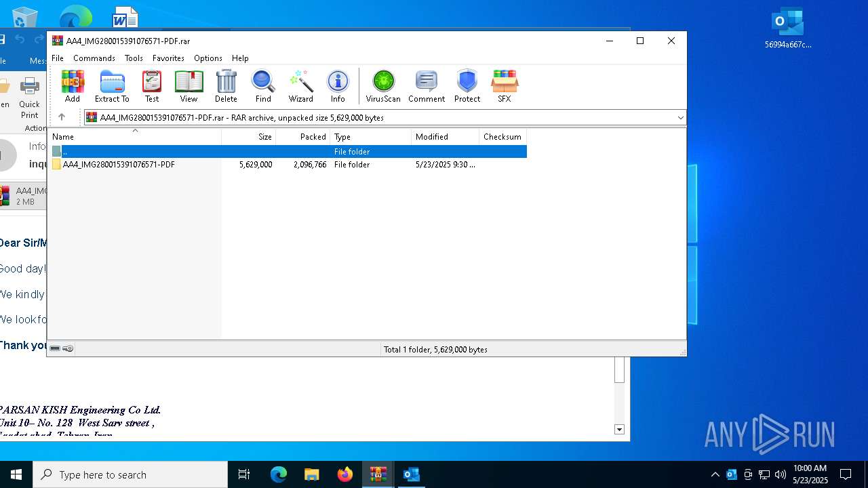Launch Edge from the taskbar
Image resolution: width=868 pixels, height=488 pixels.
[279, 474]
